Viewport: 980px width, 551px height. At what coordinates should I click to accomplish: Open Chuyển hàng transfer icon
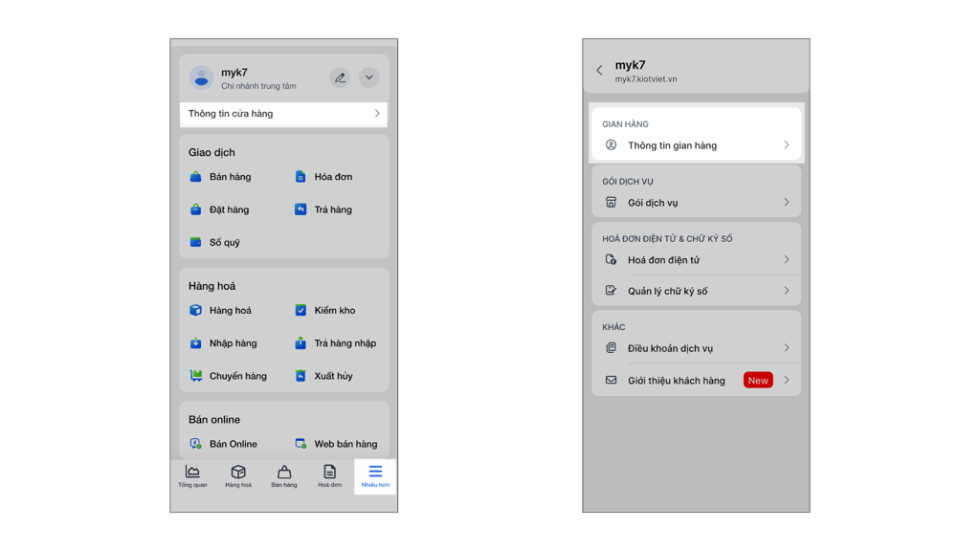(x=196, y=376)
